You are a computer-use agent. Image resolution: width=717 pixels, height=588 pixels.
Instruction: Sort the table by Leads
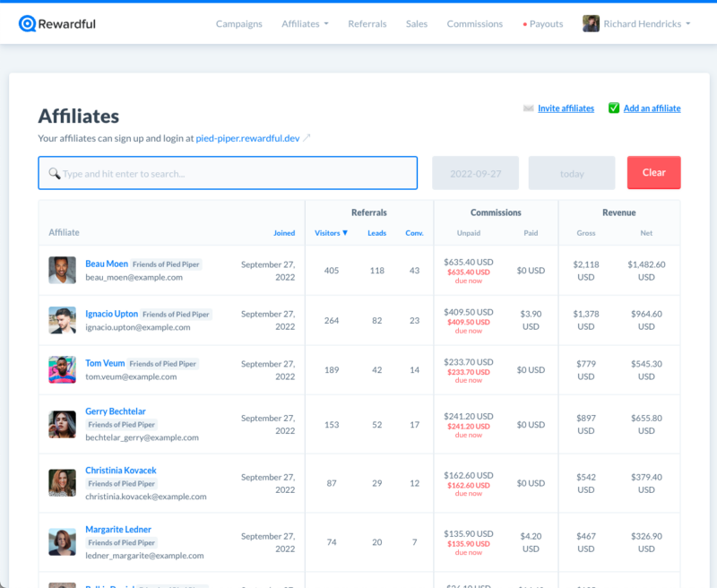376,233
